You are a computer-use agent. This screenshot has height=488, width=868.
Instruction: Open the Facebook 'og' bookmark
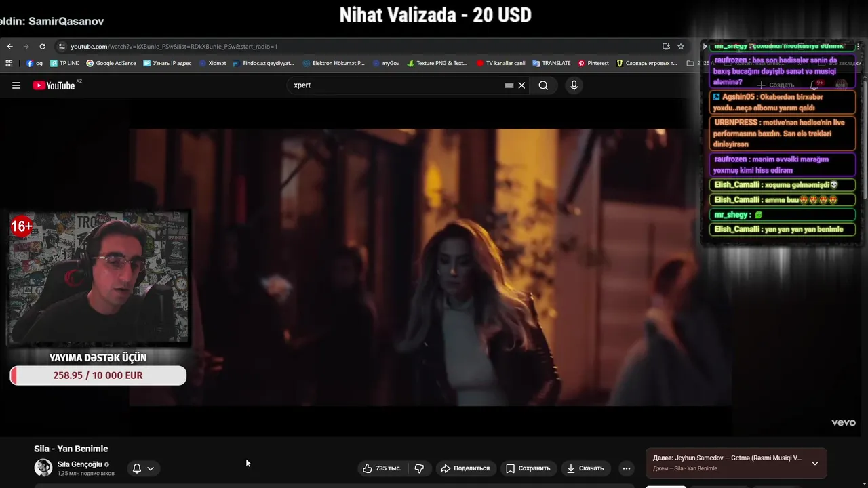click(34, 63)
